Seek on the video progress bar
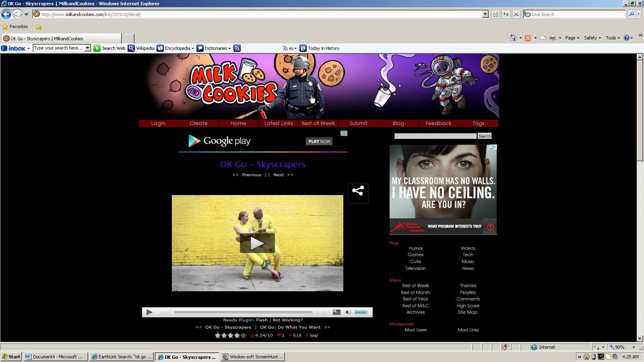The height and width of the screenshot is (362, 644). click(244, 313)
